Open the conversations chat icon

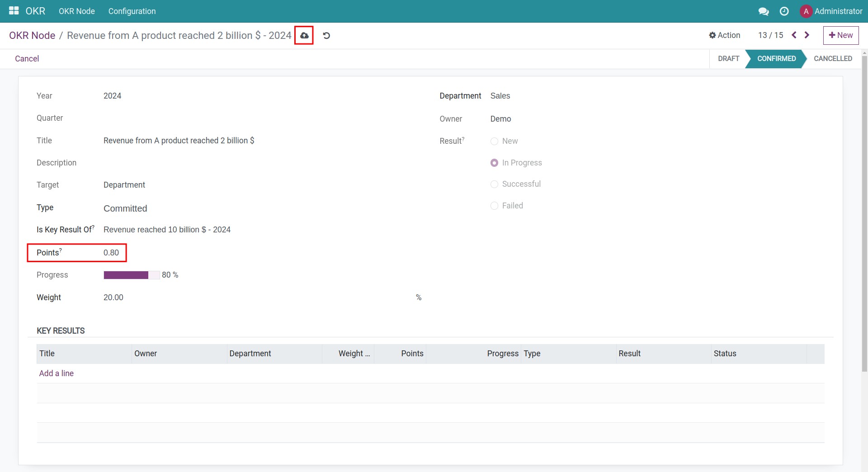point(764,11)
